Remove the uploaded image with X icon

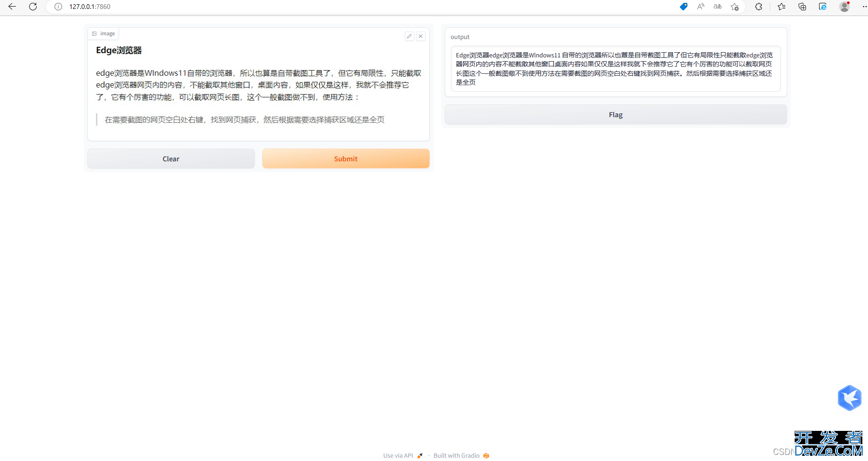pos(421,36)
